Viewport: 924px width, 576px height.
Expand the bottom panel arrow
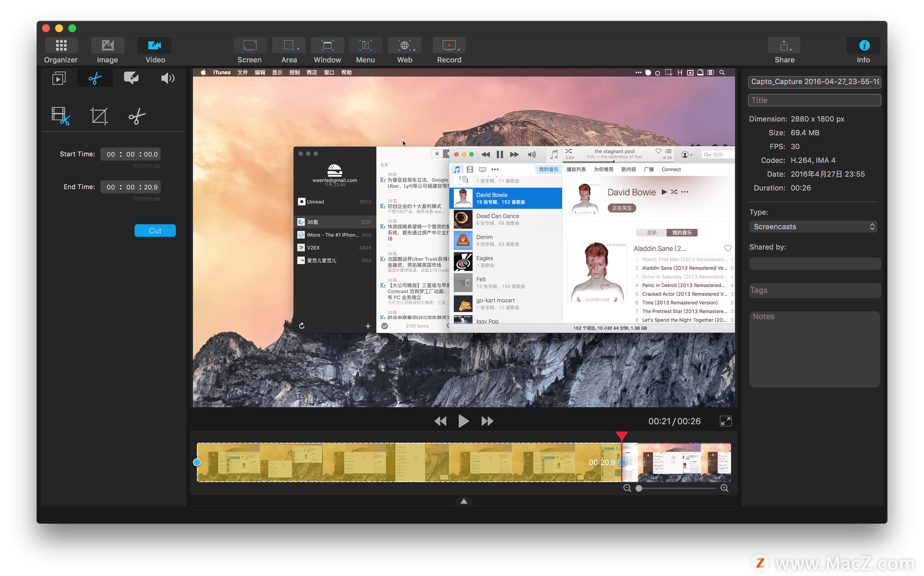coord(463,501)
